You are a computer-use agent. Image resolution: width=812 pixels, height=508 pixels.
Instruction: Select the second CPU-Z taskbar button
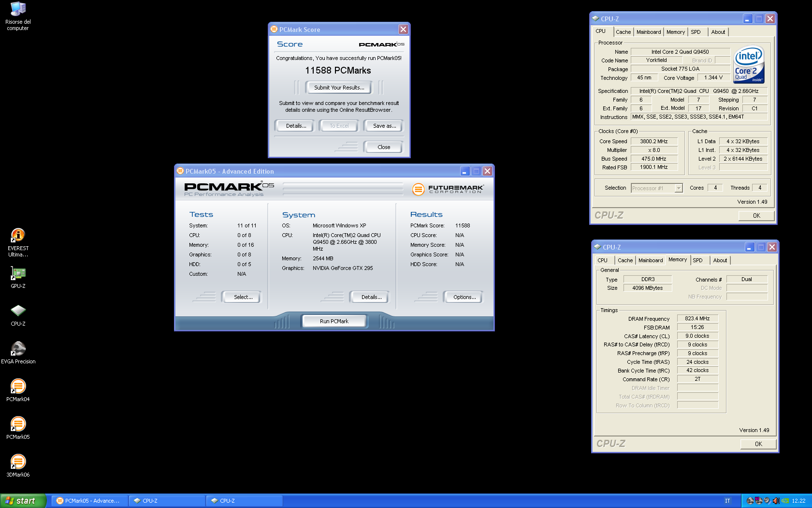click(x=244, y=501)
